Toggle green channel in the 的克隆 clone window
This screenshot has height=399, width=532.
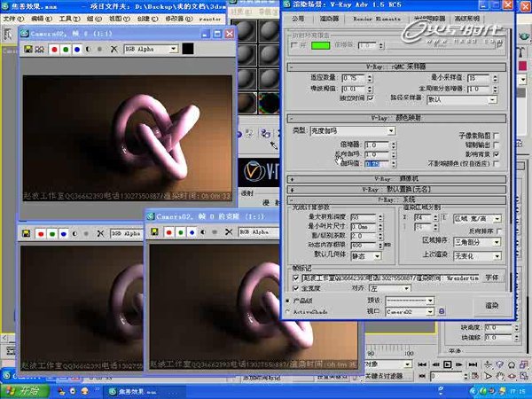[181, 232]
